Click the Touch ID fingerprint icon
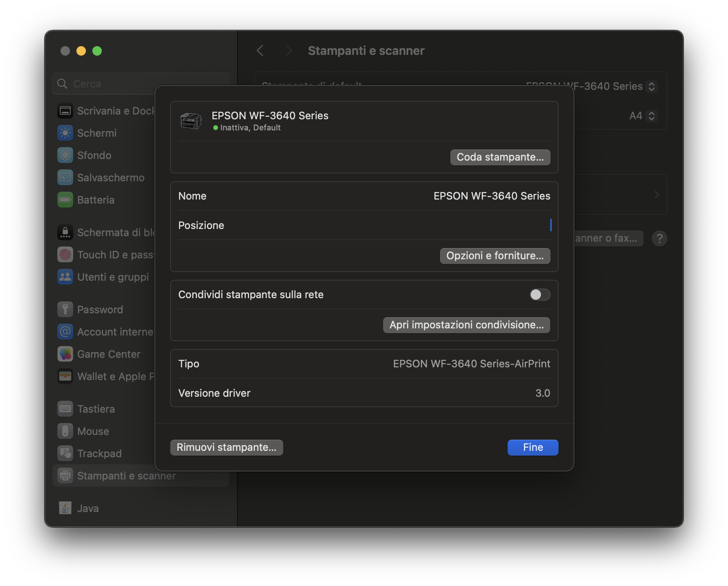The width and height of the screenshot is (728, 586). click(65, 255)
